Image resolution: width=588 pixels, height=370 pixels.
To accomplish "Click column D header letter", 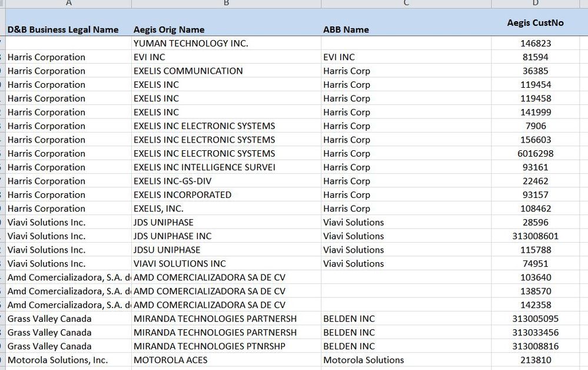I will click(x=535, y=4).
